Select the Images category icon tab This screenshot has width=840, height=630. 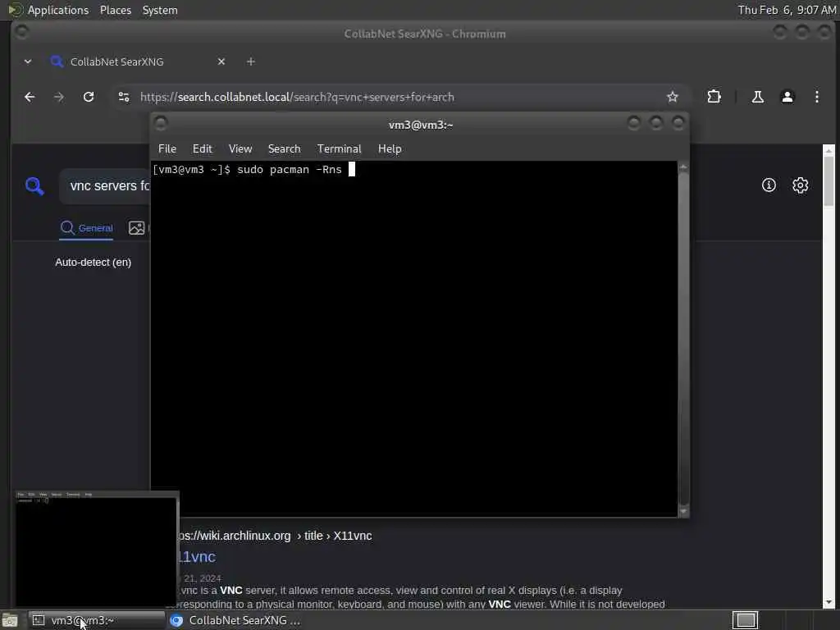[137, 228]
